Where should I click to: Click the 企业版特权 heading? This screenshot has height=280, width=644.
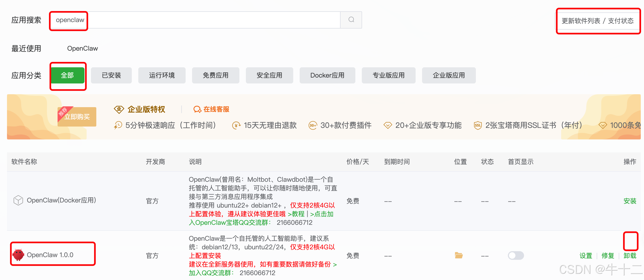click(146, 109)
